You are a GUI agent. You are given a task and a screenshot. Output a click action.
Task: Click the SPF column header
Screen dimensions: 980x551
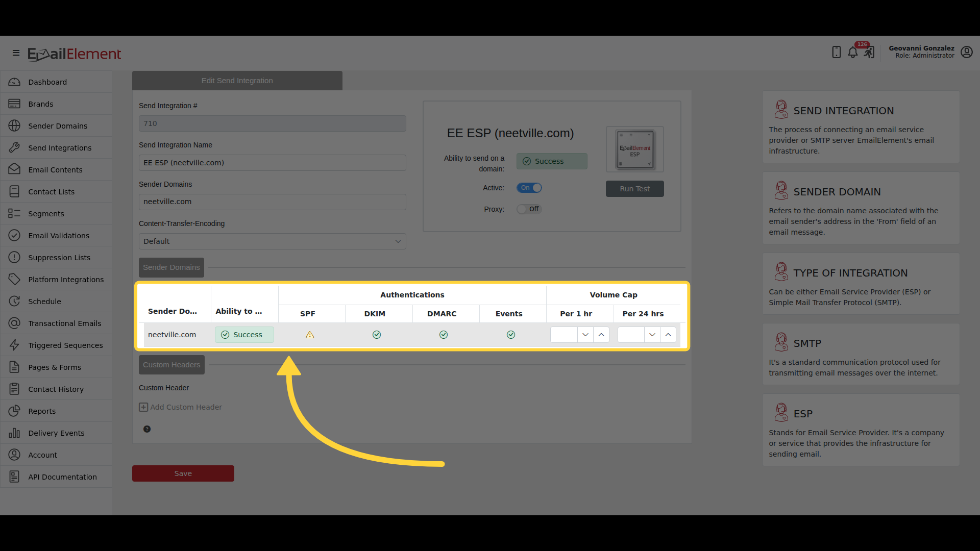click(308, 314)
